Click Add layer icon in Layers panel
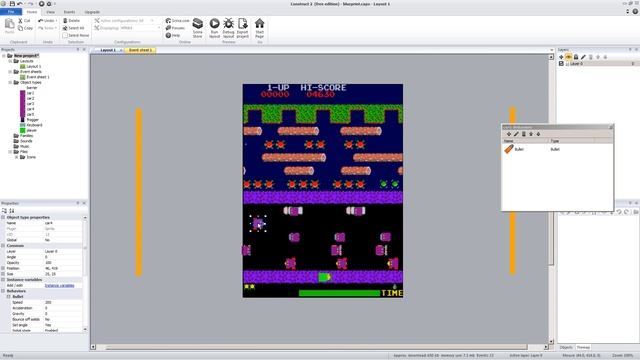Image resolution: width=640 pixels, height=360 pixels. click(561, 57)
